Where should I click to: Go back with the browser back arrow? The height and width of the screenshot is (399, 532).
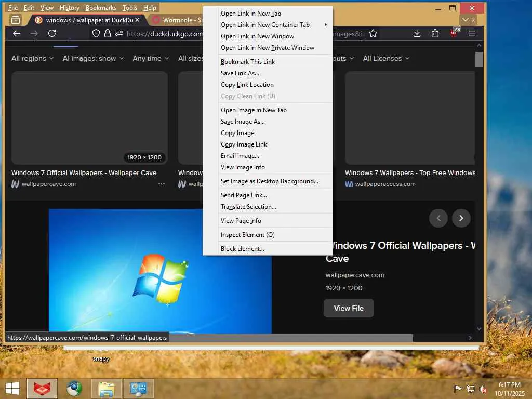click(x=17, y=33)
